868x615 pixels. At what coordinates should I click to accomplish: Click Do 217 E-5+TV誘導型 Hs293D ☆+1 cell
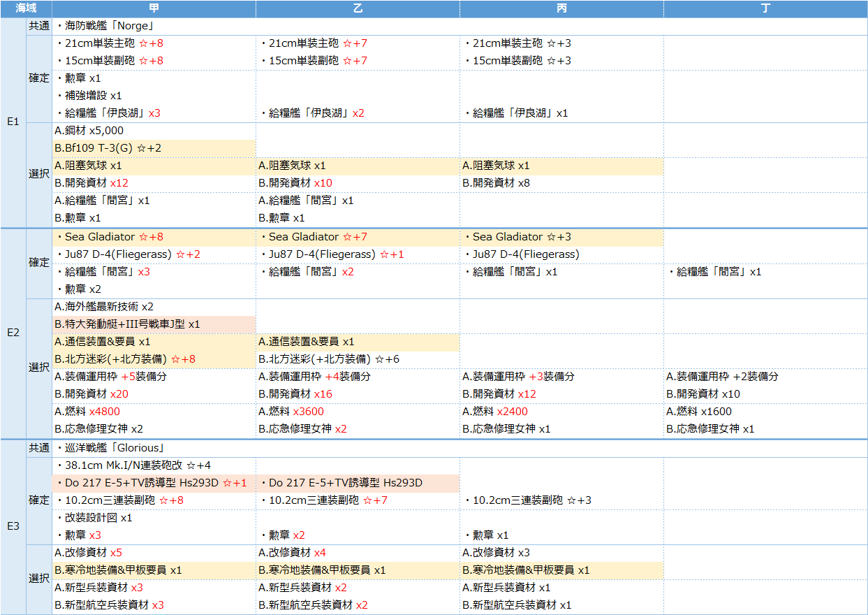pyautogui.click(x=152, y=483)
